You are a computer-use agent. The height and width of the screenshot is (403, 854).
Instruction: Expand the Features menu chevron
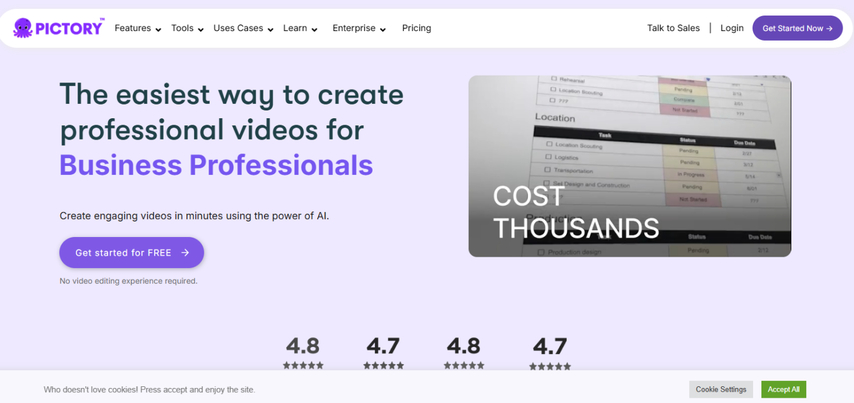tap(158, 29)
